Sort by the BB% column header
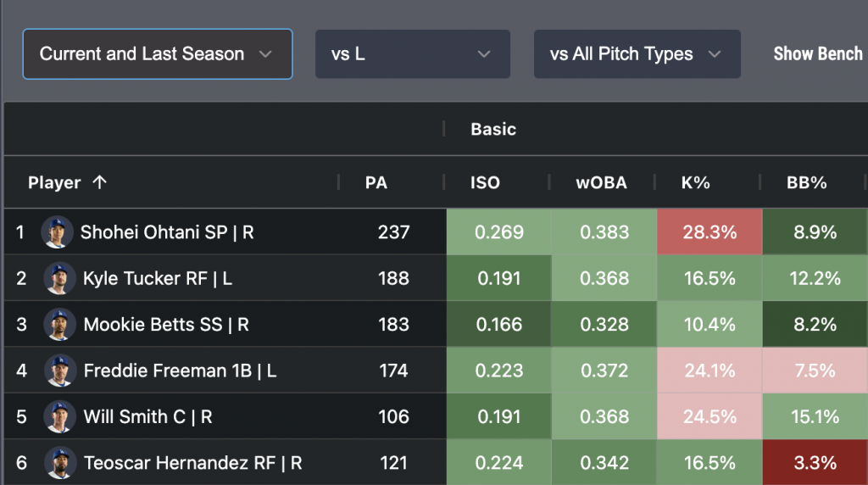The image size is (868, 485). [807, 182]
